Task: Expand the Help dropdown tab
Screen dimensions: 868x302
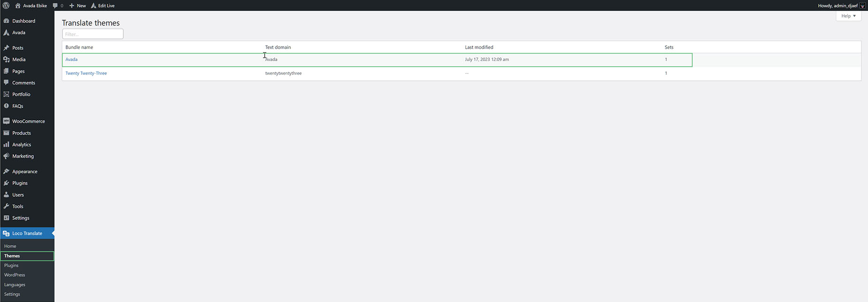Action: 848,16
